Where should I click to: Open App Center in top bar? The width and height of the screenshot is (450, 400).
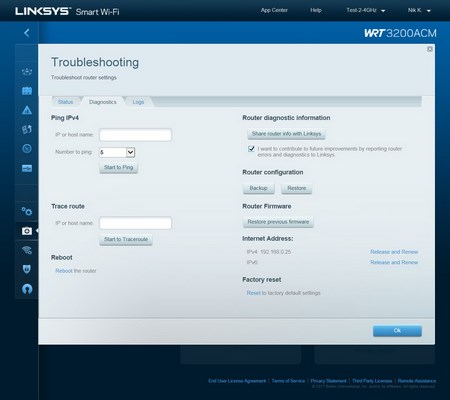coord(274,10)
